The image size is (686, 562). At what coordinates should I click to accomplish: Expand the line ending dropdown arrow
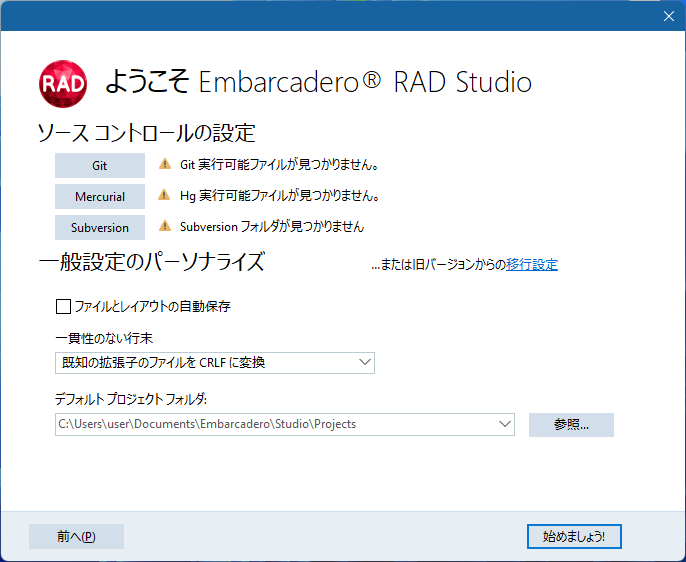(x=365, y=363)
